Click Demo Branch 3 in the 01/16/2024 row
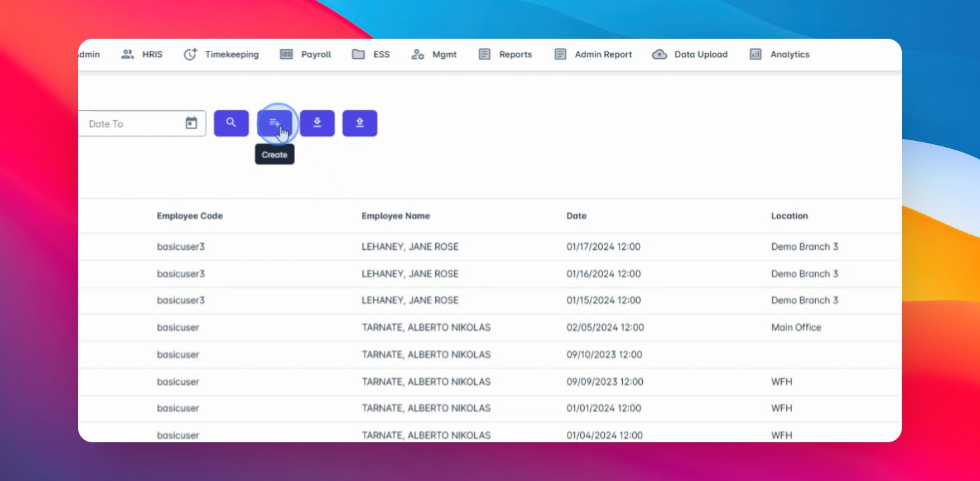980x481 pixels. (x=804, y=274)
